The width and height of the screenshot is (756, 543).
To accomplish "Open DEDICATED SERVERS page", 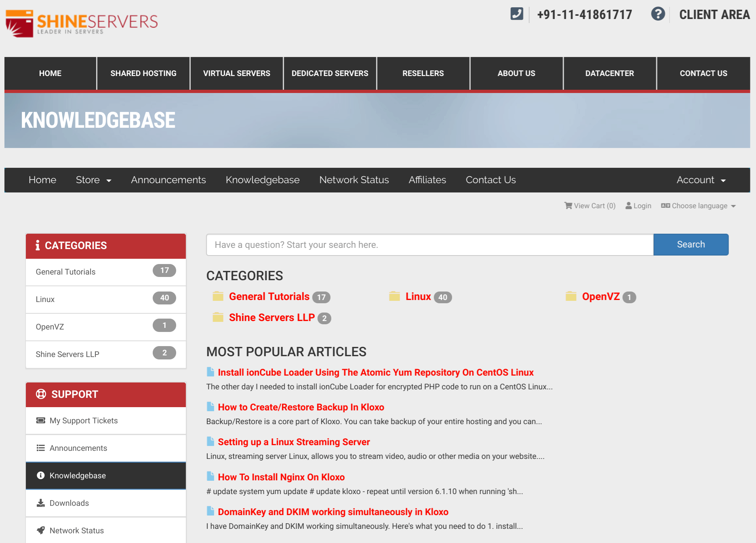I will 330,73.
